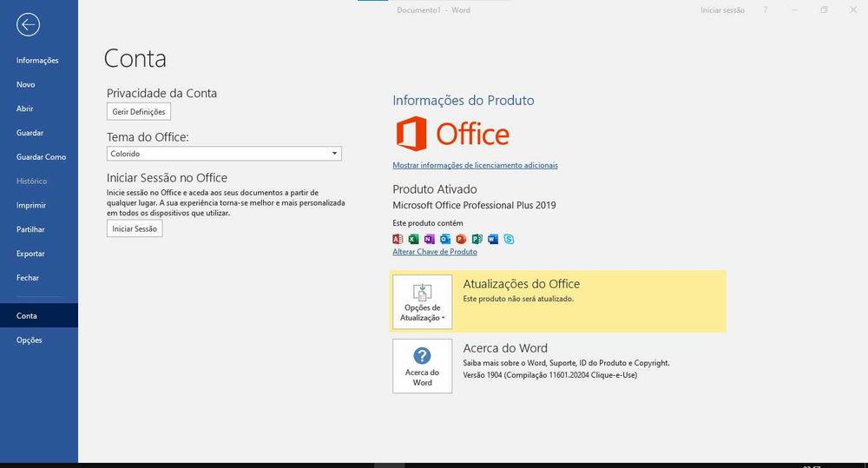
Task: Click the 'Documento1 - Word' window title
Action: coord(433,10)
